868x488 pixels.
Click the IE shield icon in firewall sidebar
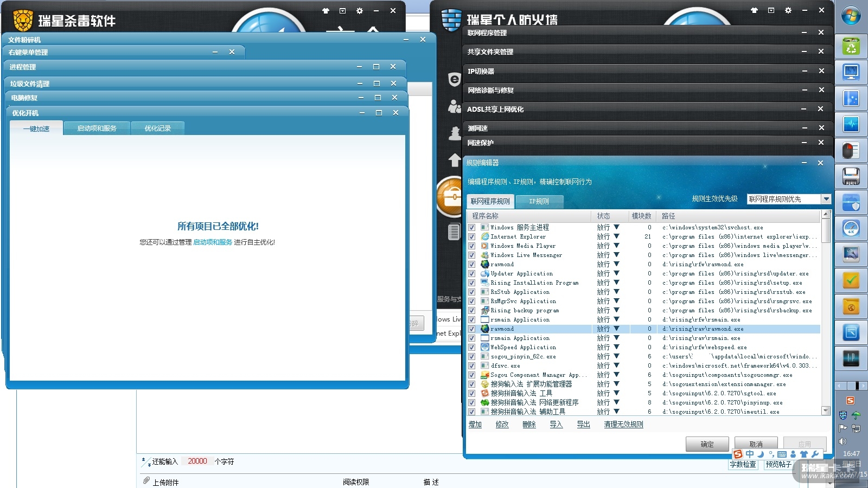coord(454,79)
